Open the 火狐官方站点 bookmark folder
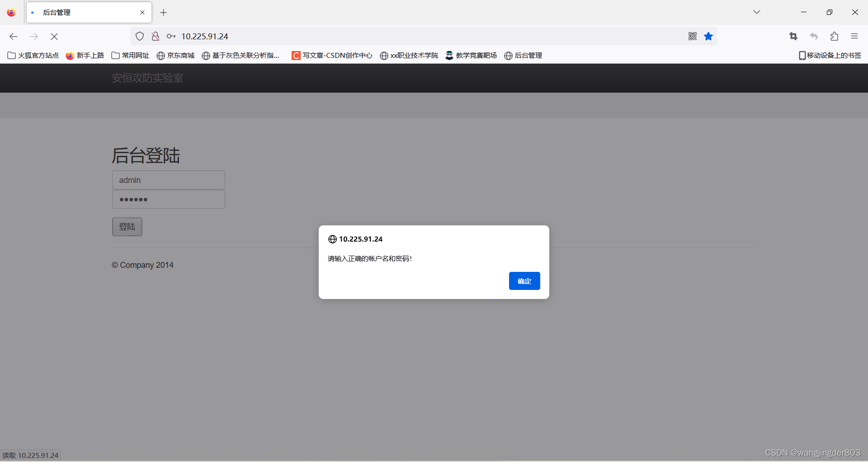The image size is (868, 462). click(33, 56)
